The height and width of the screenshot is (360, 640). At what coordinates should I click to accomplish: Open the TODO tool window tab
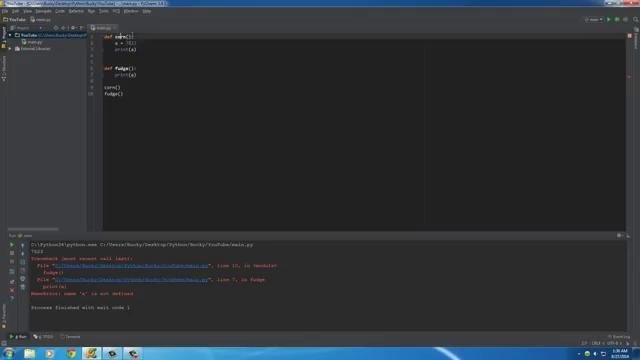(x=44, y=337)
